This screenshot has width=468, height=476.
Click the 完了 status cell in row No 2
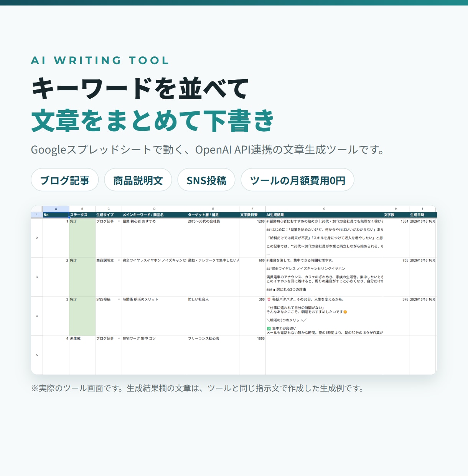click(82, 277)
